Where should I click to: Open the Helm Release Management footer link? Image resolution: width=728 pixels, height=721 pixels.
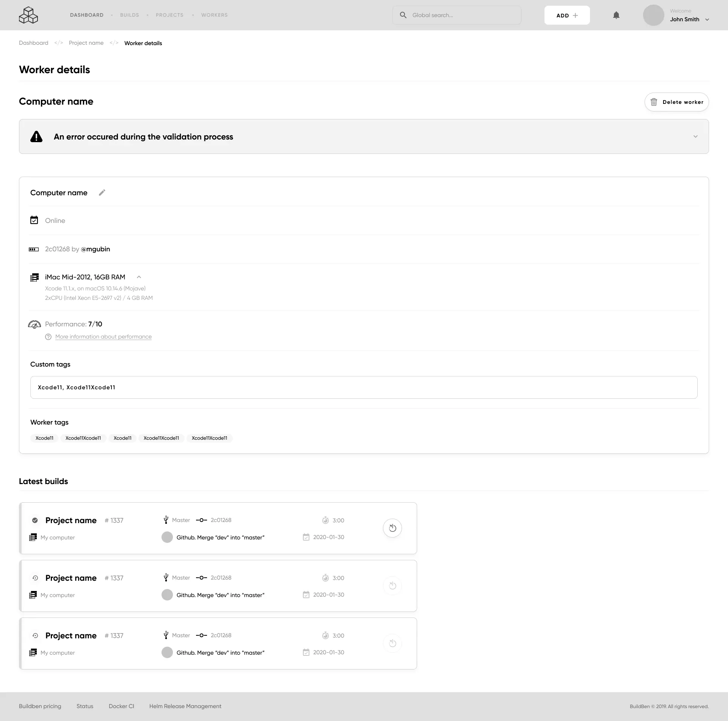[x=185, y=706]
